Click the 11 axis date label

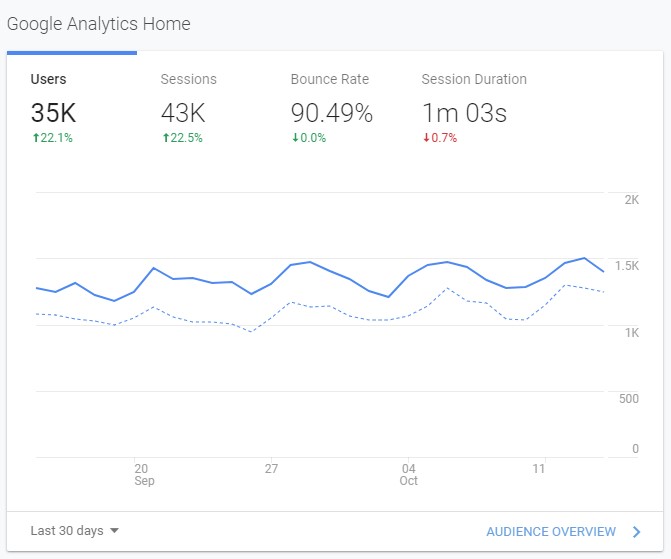point(539,469)
